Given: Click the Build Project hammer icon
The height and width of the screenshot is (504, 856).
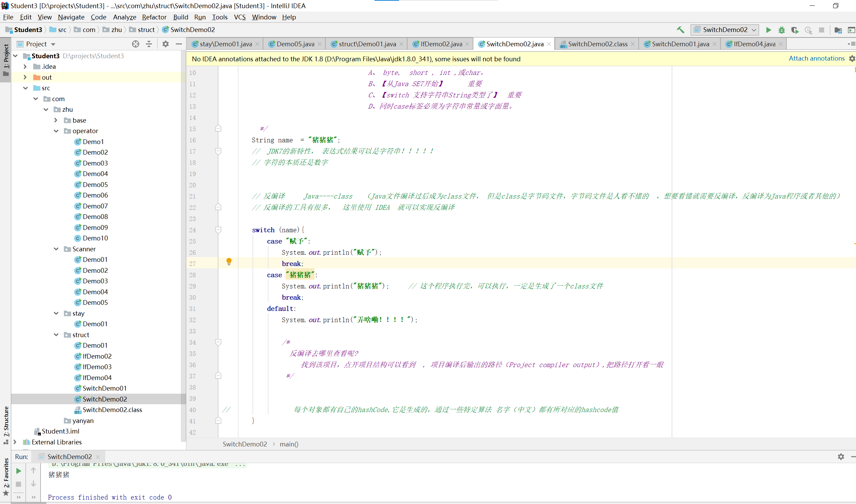Looking at the screenshot, I should click(680, 30).
